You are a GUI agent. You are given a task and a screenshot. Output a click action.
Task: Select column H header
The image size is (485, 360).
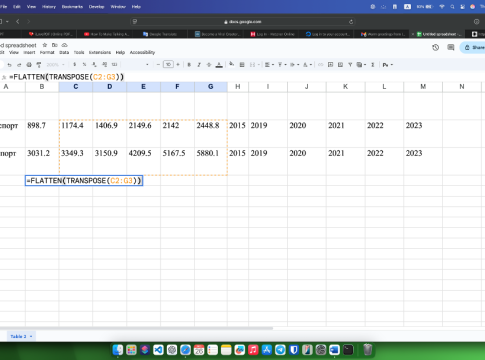[x=238, y=87]
